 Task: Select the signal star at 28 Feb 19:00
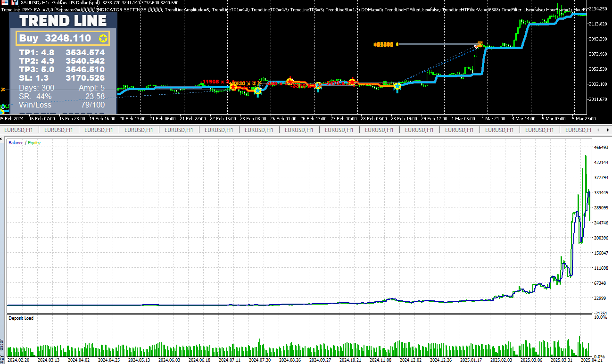(x=397, y=86)
